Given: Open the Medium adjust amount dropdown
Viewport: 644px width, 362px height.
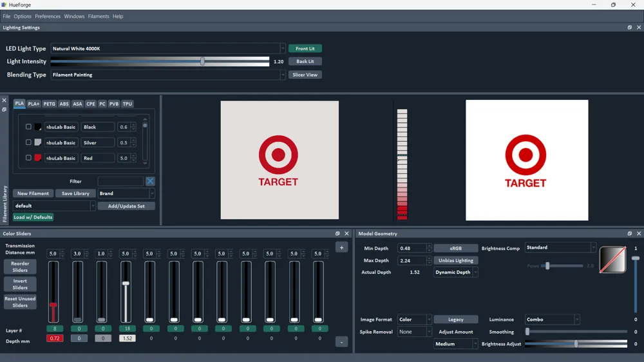Looking at the screenshot, I should [456, 344].
